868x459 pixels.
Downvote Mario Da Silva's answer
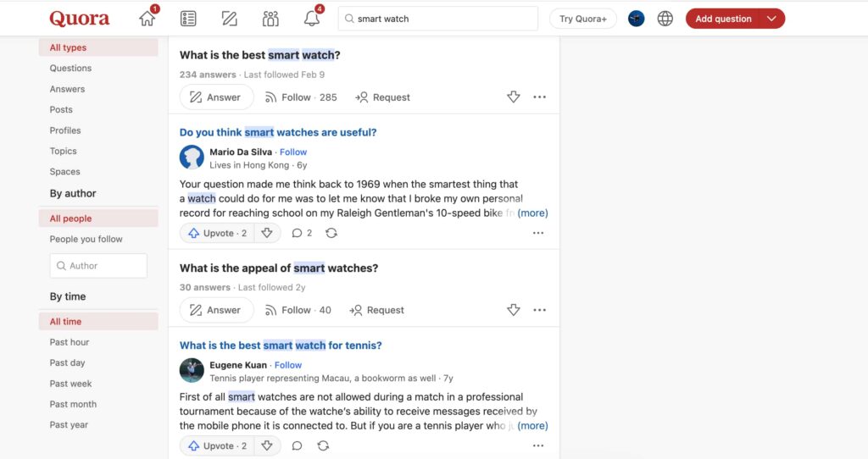(x=267, y=233)
